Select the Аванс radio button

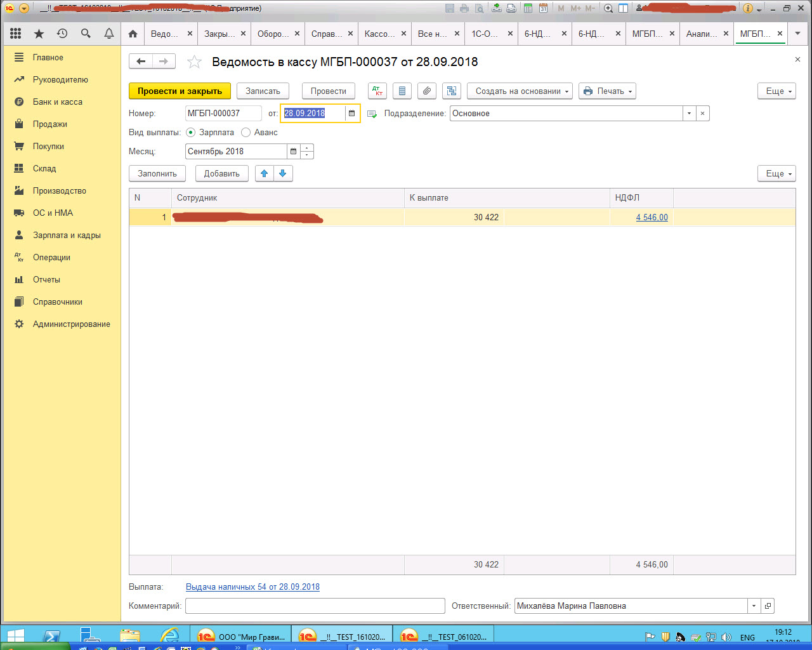(x=246, y=133)
